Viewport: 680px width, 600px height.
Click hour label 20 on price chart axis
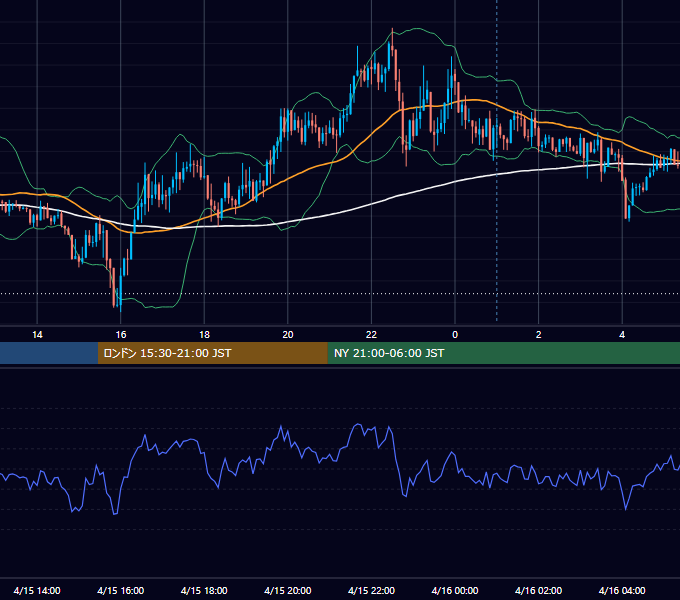(x=288, y=335)
